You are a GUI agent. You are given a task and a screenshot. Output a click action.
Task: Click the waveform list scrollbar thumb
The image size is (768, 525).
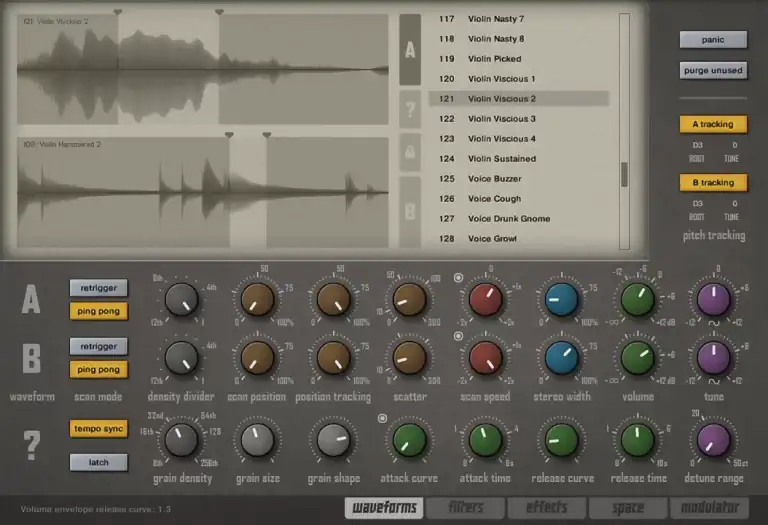[x=624, y=174]
